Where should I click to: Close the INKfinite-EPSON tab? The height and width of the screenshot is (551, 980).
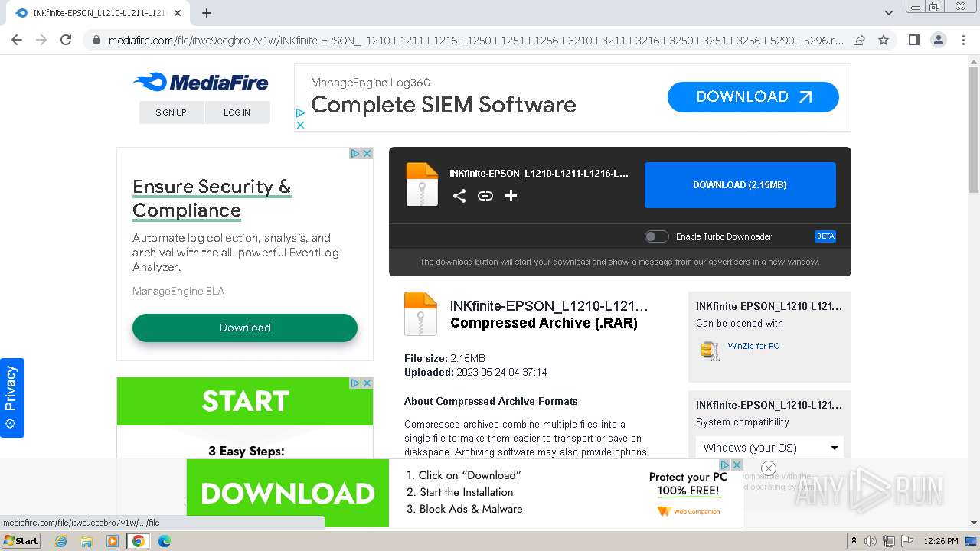point(178,13)
